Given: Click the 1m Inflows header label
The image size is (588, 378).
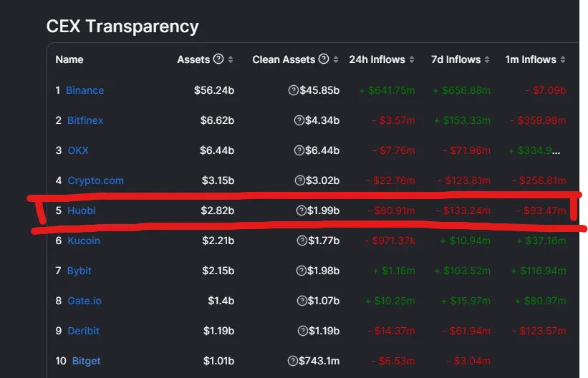Looking at the screenshot, I should (x=531, y=59).
